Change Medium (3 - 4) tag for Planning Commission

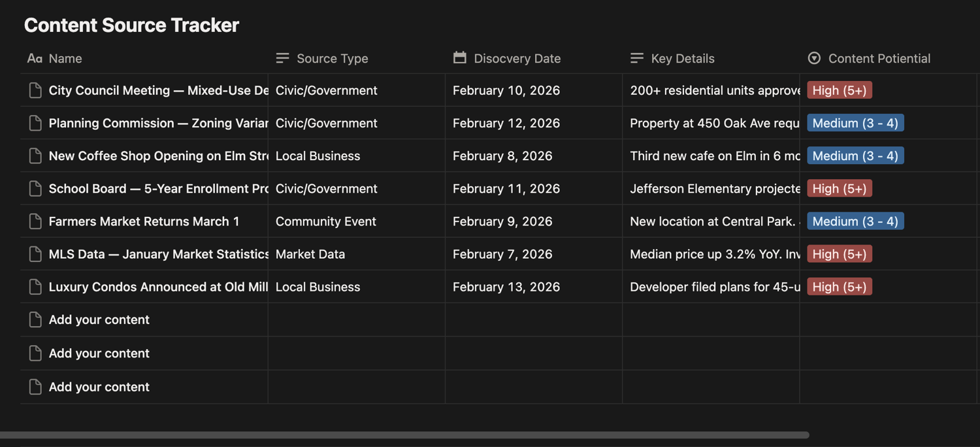[x=855, y=123]
